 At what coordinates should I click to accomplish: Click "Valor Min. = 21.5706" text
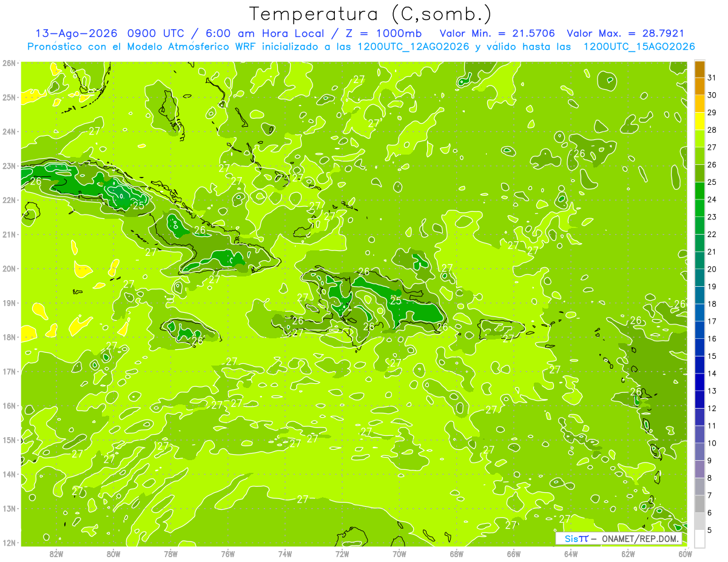pyautogui.click(x=498, y=33)
